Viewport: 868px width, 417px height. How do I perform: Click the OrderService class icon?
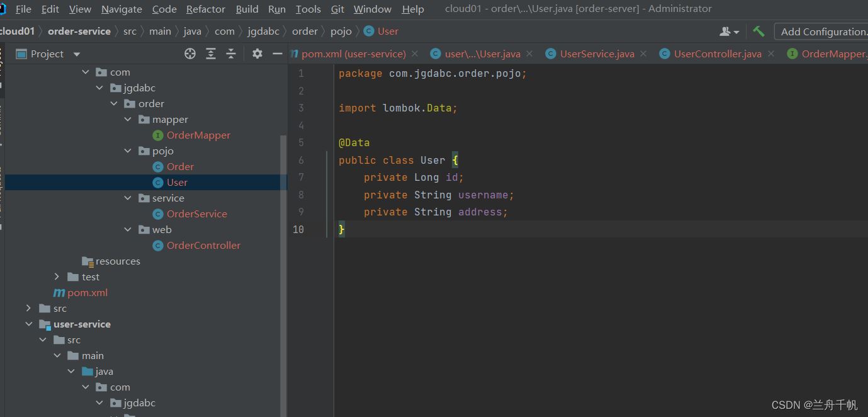[x=158, y=214]
